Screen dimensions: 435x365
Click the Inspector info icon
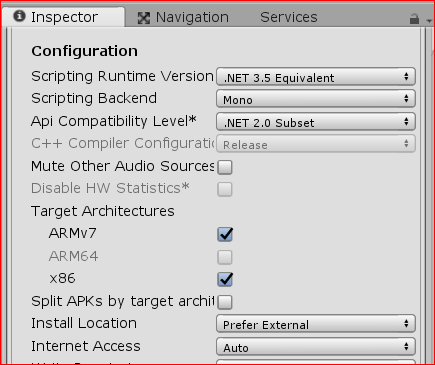(x=19, y=16)
